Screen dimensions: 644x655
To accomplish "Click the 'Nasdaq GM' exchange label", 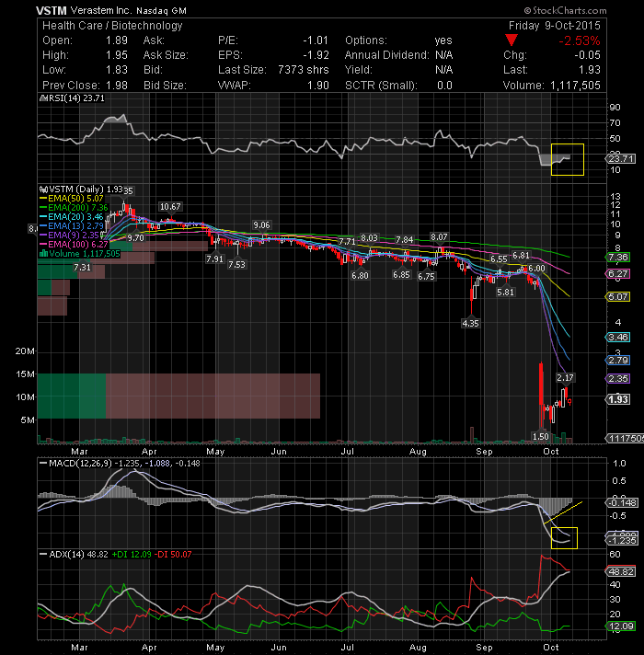I will [x=161, y=11].
